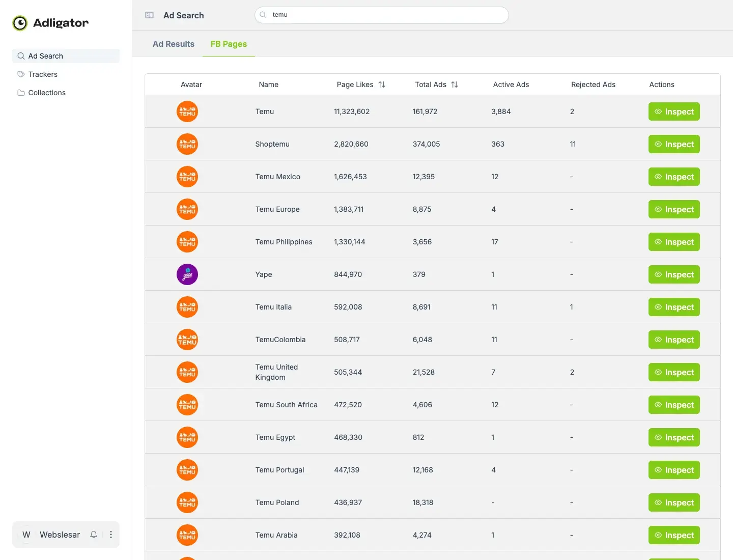Viewport: 733px width, 560px height.
Task: Inspect the Temu Arabia page
Action: tap(674, 535)
